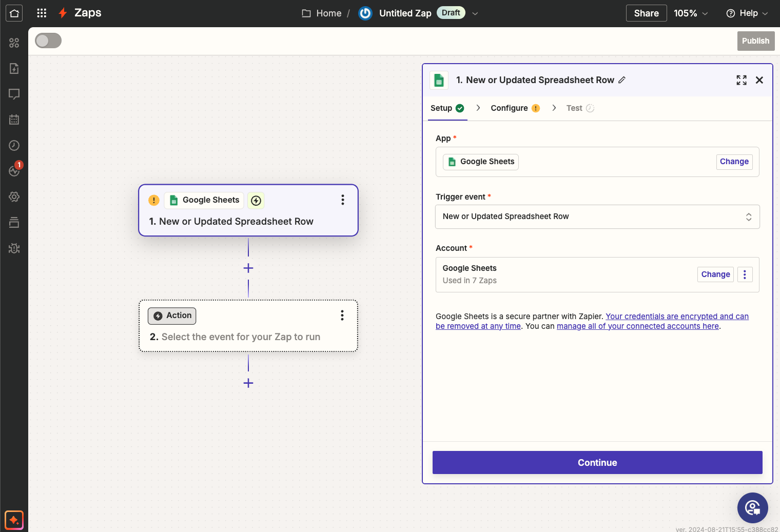
Task: Switch to the Test tab
Action: click(x=574, y=108)
